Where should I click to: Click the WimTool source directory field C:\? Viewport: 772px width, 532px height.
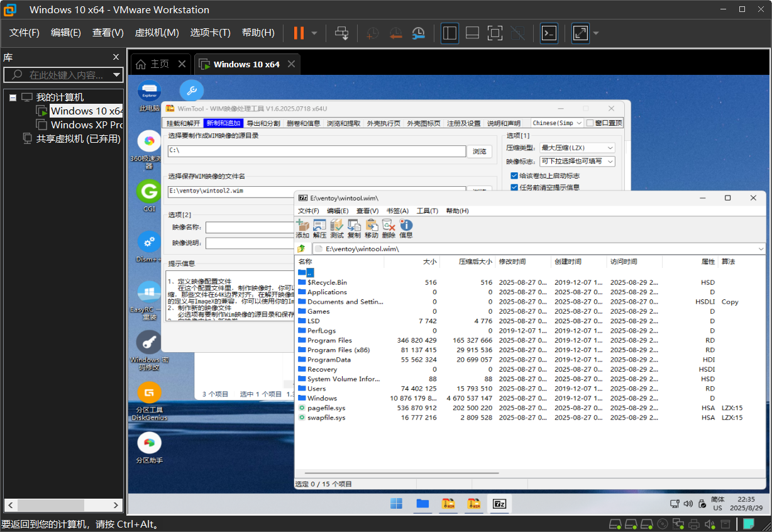pos(317,151)
